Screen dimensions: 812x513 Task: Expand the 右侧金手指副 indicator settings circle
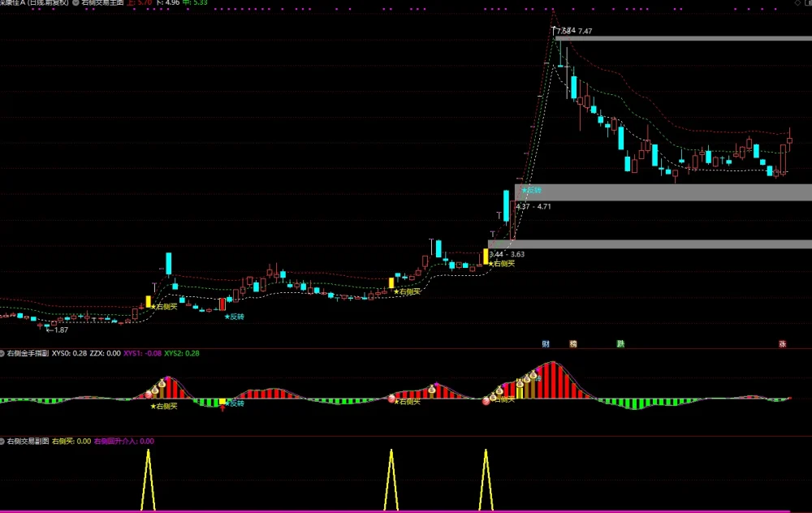[2, 354]
